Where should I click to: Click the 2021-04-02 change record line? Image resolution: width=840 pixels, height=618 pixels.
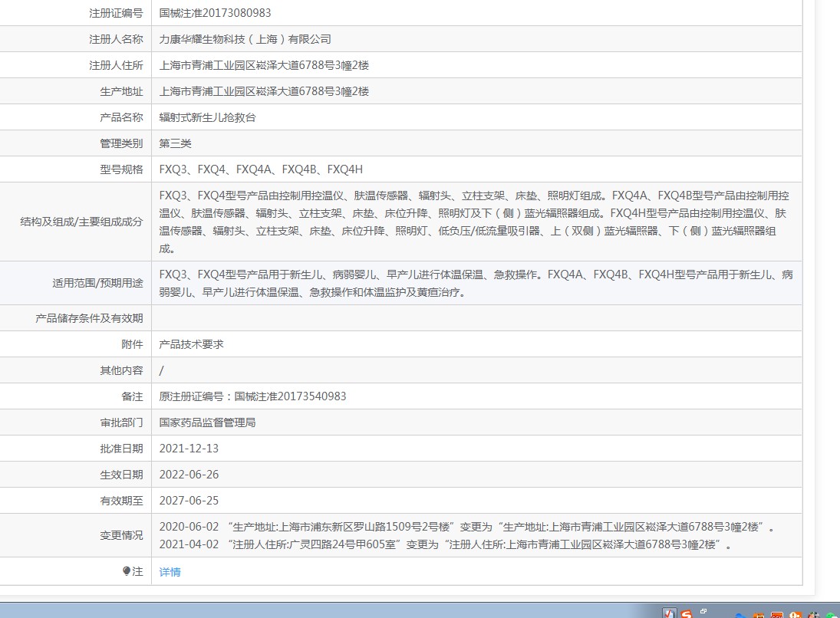pos(445,544)
